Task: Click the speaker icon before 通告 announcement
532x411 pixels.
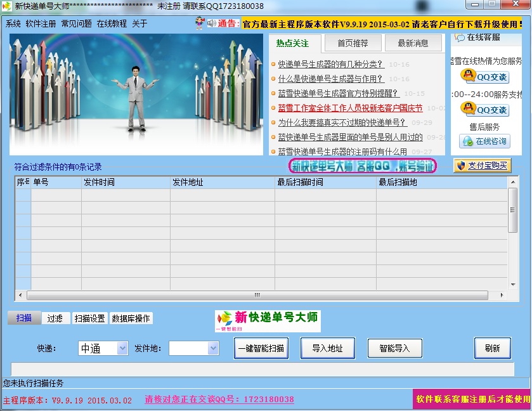Action: tap(211, 24)
